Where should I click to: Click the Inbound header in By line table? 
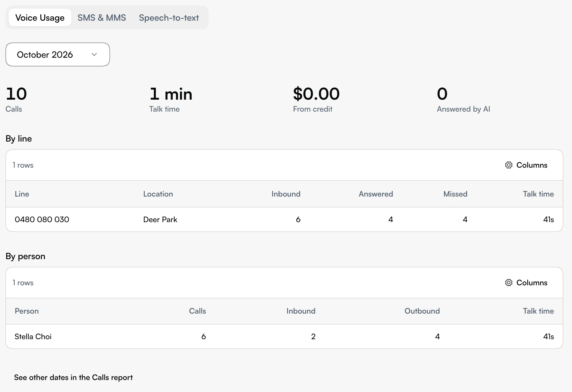tap(286, 194)
